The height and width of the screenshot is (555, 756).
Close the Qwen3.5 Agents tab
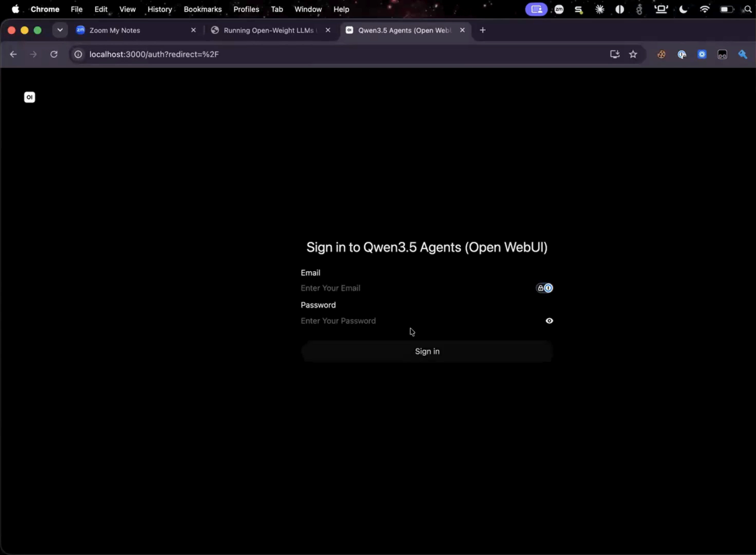point(462,30)
